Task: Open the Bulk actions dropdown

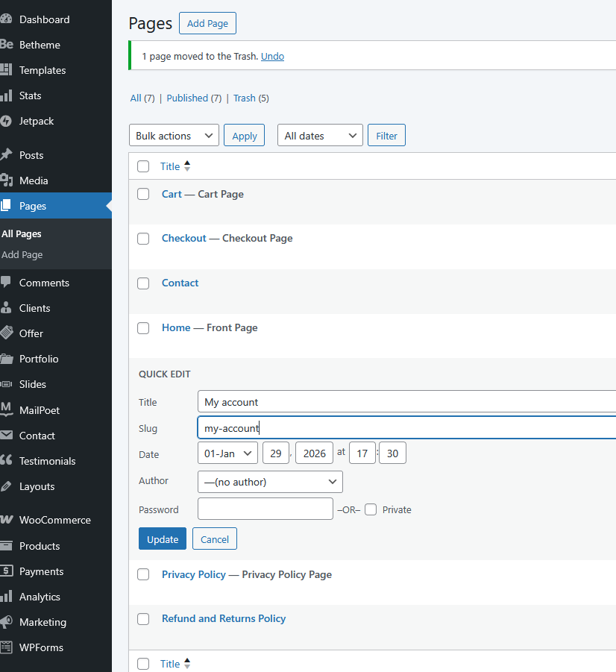Action: (x=174, y=136)
